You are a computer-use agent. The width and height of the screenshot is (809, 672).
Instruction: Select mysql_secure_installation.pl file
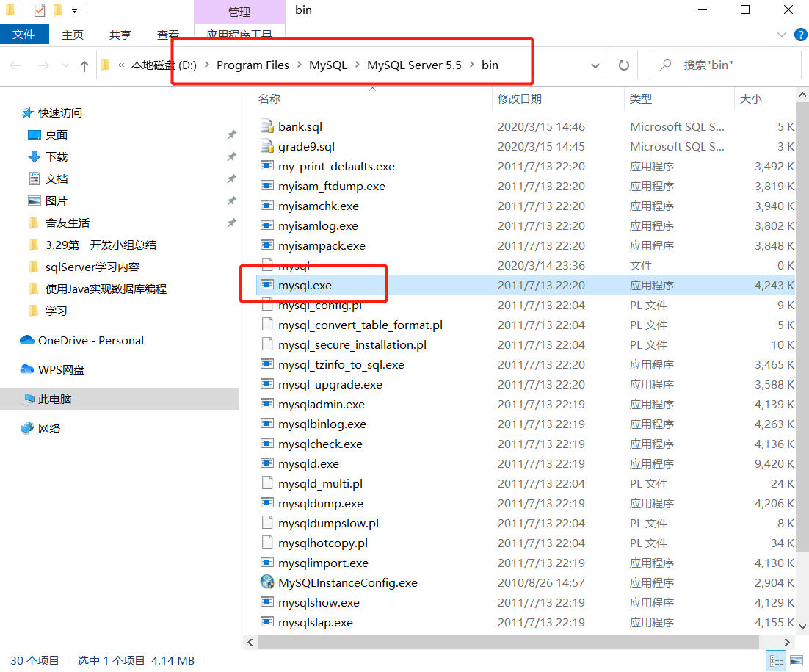pyautogui.click(x=352, y=344)
